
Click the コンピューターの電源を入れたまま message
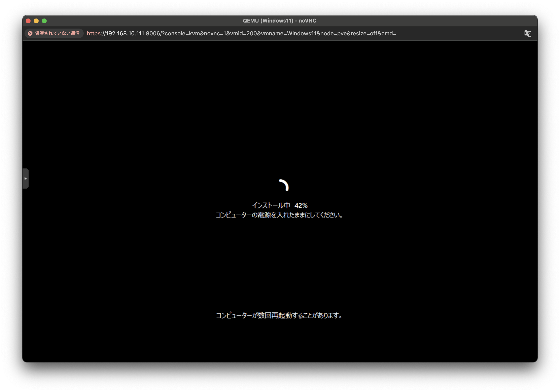pyautogui.click(x=280, y=215)
